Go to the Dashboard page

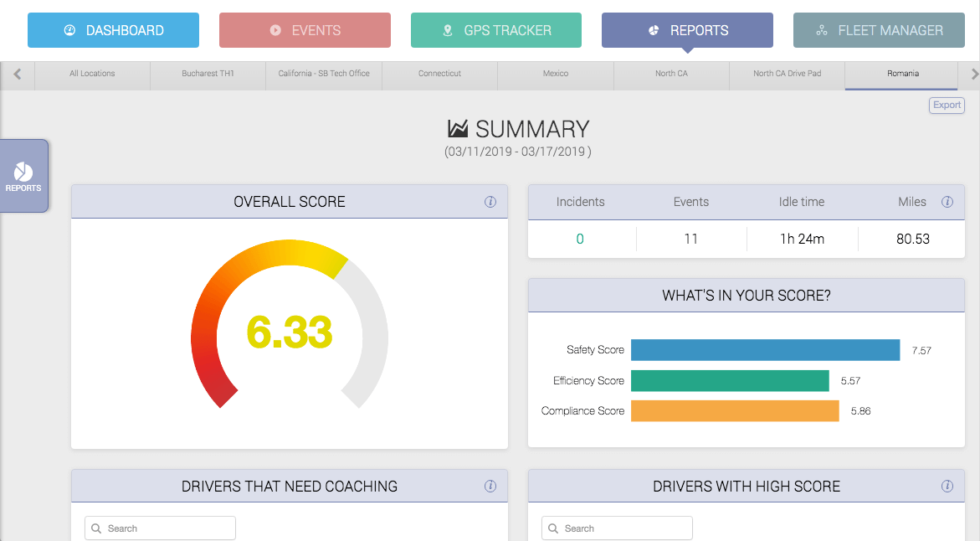click(x=113, y=30)
